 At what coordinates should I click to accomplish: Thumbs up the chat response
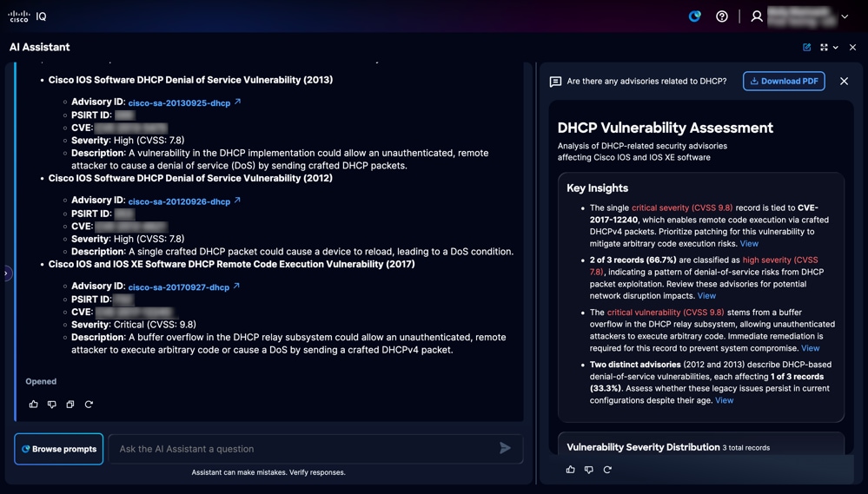coord(34,405)
